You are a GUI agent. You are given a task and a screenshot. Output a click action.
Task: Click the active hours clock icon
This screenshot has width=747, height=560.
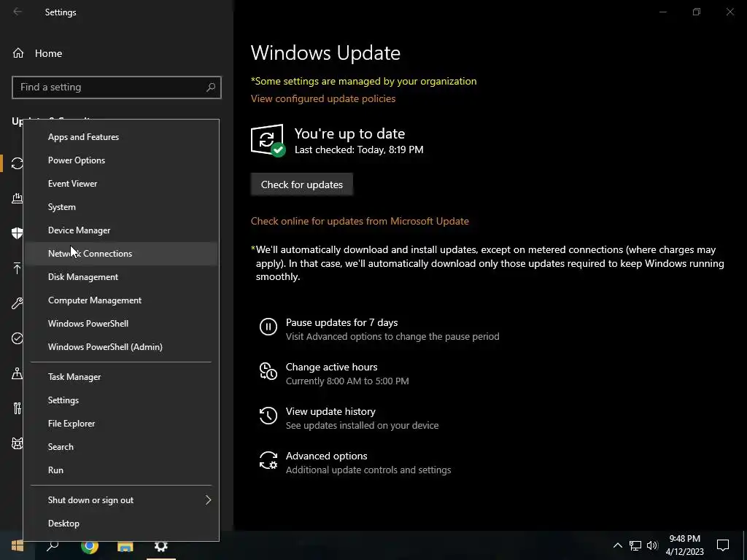268,371
